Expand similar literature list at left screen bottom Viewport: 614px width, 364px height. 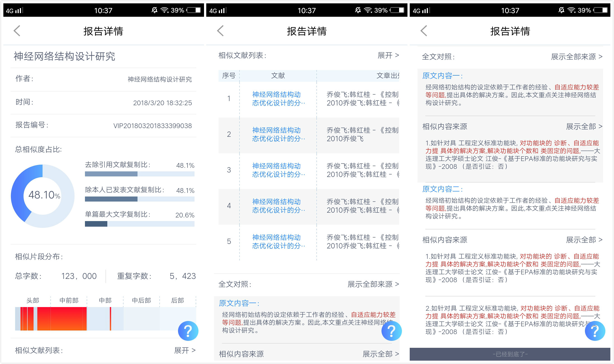click(184, 350)
